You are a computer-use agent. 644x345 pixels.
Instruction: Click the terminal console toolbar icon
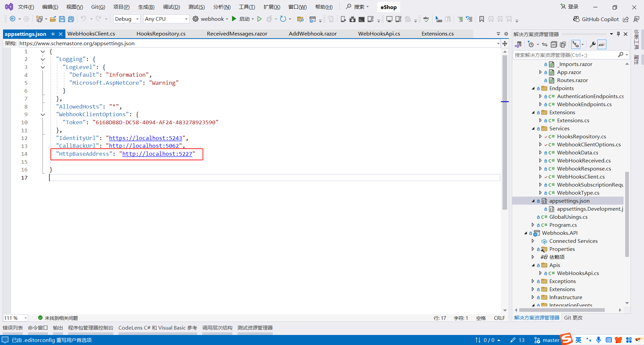click(362, 19)
